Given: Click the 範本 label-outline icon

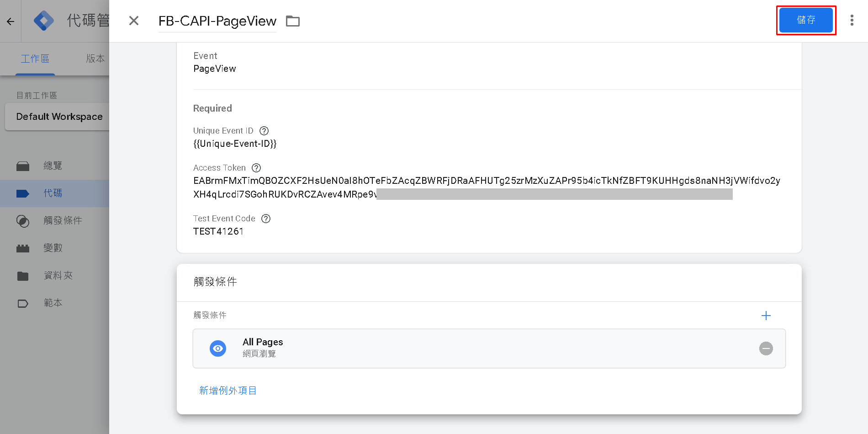Looking at the screenshot, I should (x=23, y=303).
